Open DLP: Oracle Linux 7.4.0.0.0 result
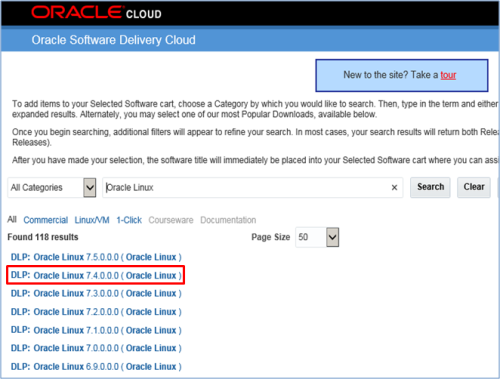The width and height of the screenshot is (500, 379). click(96, 275)
